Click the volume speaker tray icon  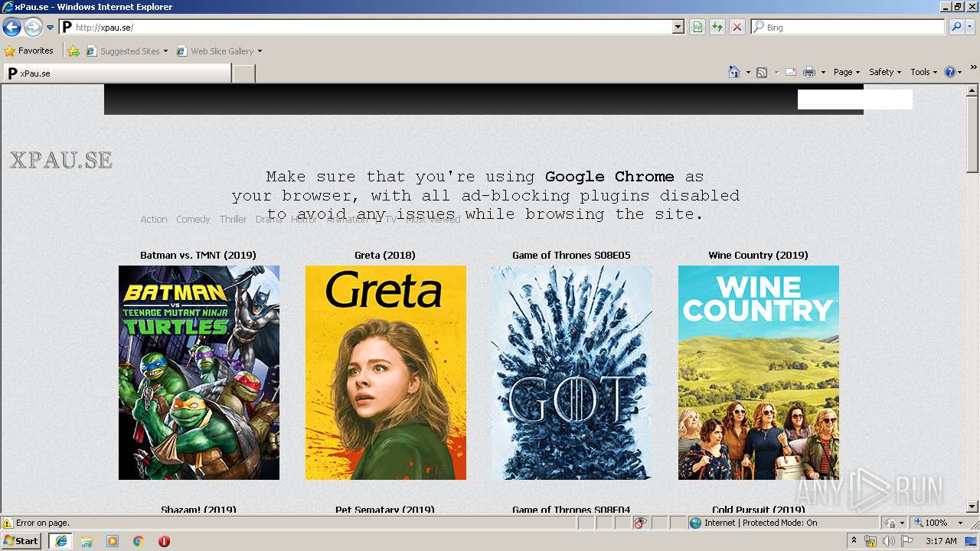tap(888, 541)
